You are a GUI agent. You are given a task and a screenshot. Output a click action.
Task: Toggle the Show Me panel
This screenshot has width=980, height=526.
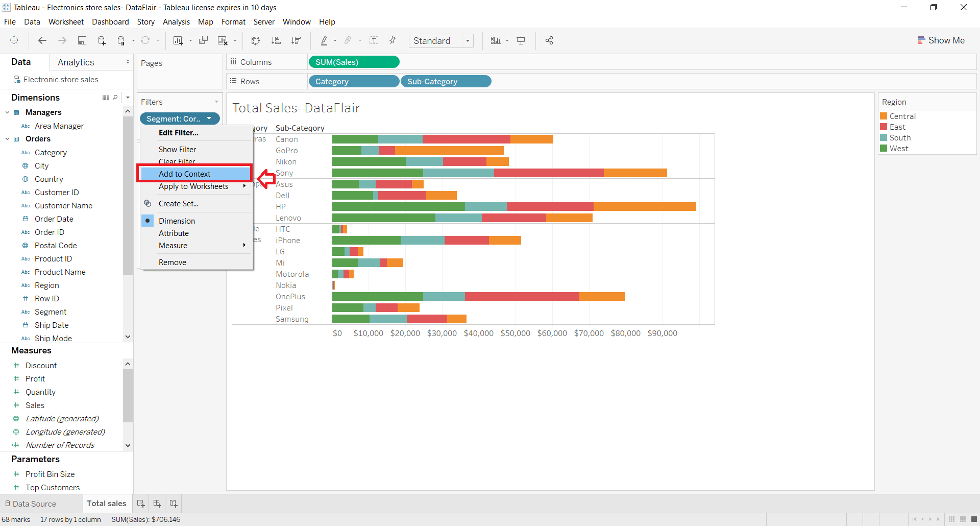coord(942,40)
